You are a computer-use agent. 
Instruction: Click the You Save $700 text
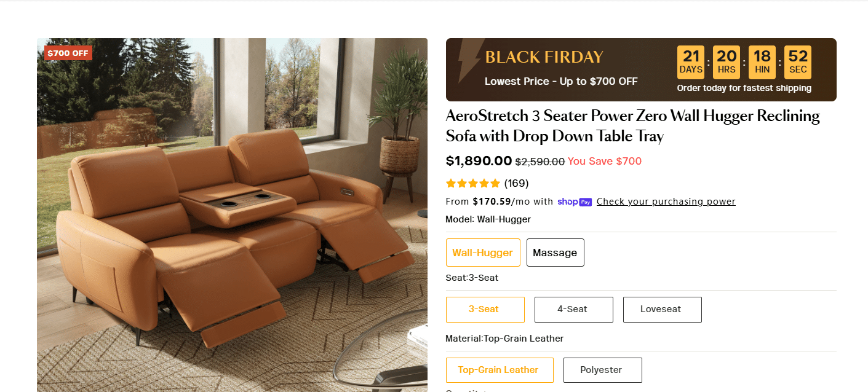[604, 161]
